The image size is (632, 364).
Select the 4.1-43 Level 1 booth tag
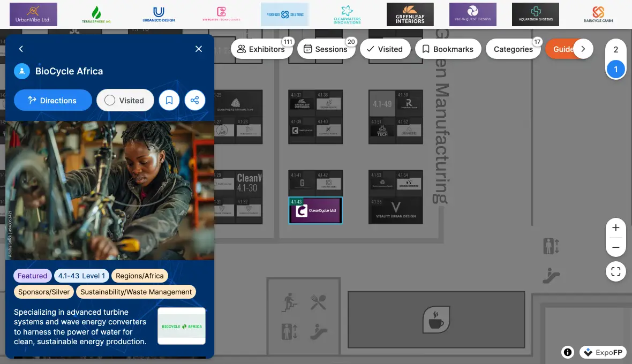click(x=81, y=276)
